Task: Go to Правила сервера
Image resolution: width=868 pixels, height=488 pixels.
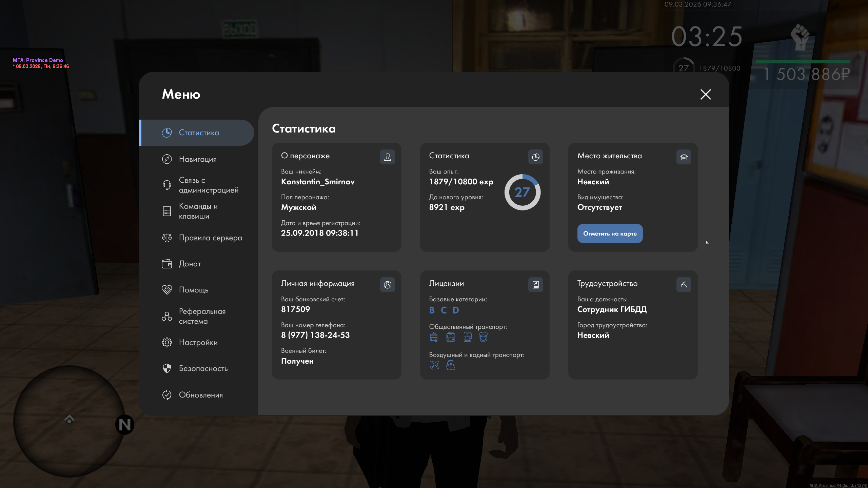Action: point(210,238)
